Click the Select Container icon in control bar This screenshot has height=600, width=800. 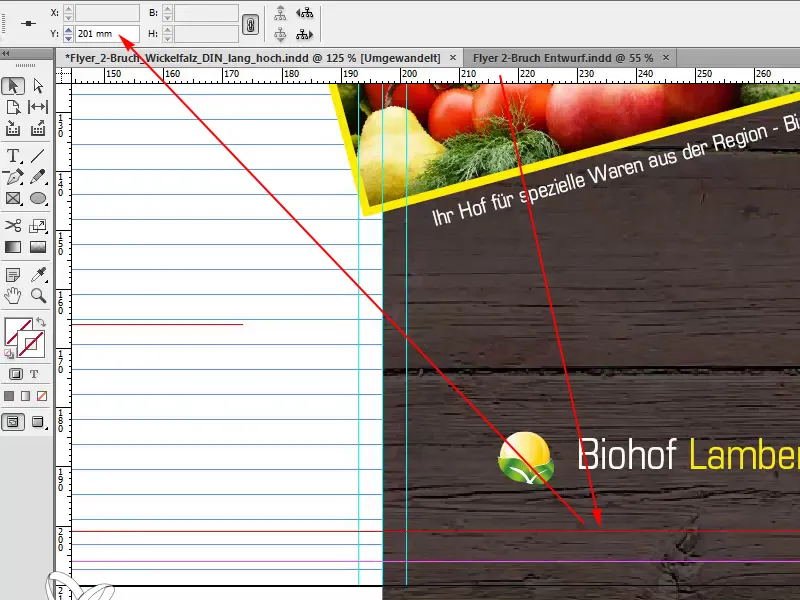point(280,13)
